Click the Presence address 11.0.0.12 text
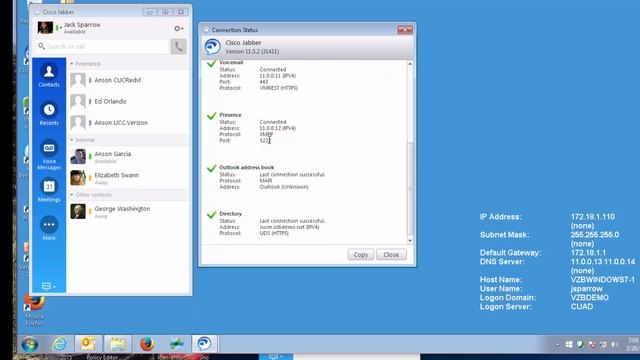Viewport: 640px width, 360px height. pos(278,128)
